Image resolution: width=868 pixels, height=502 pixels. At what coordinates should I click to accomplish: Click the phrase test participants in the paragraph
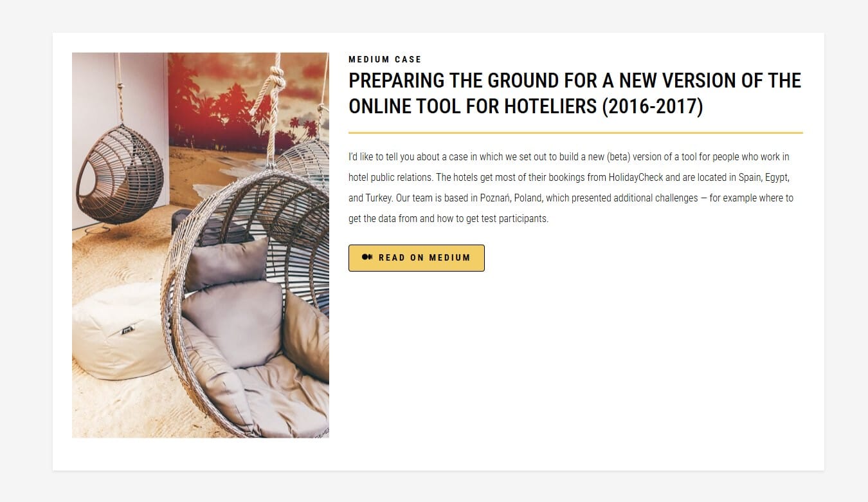tap(515, 219)
